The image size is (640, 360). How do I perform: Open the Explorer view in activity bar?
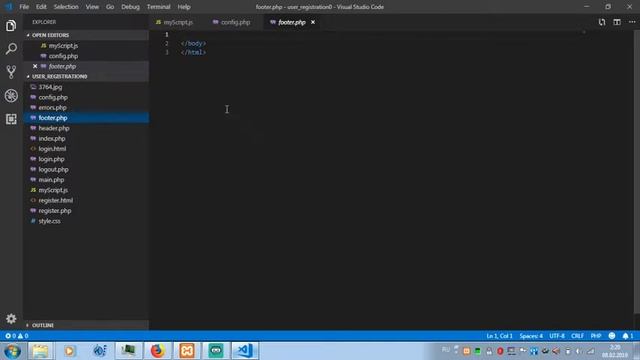click(x=11, y=26)
